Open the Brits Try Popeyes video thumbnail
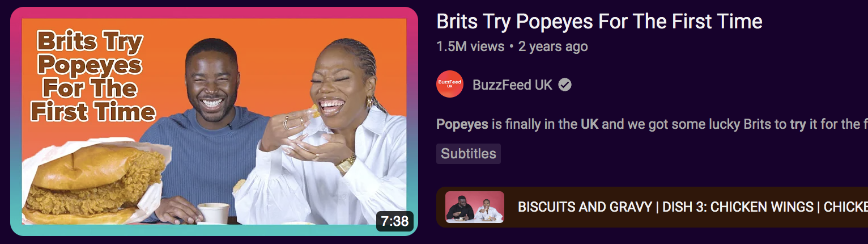This screenshot has height=244, width=868. 214,121
